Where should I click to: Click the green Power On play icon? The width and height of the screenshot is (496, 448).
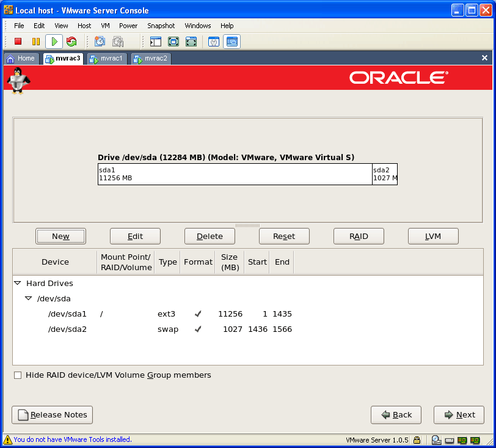pos(54,42)
